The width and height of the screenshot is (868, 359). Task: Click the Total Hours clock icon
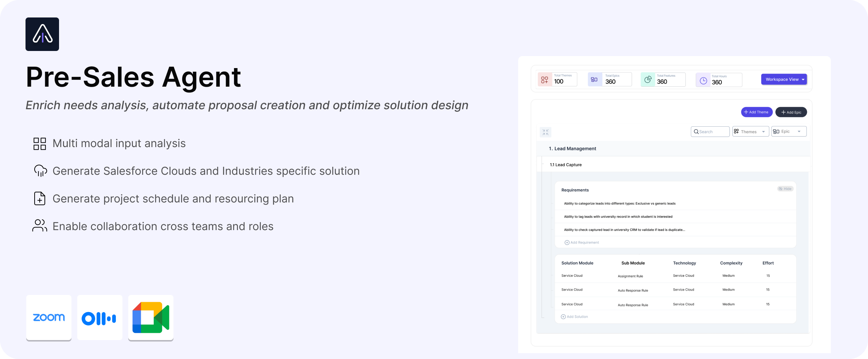[x=703, y=81]
